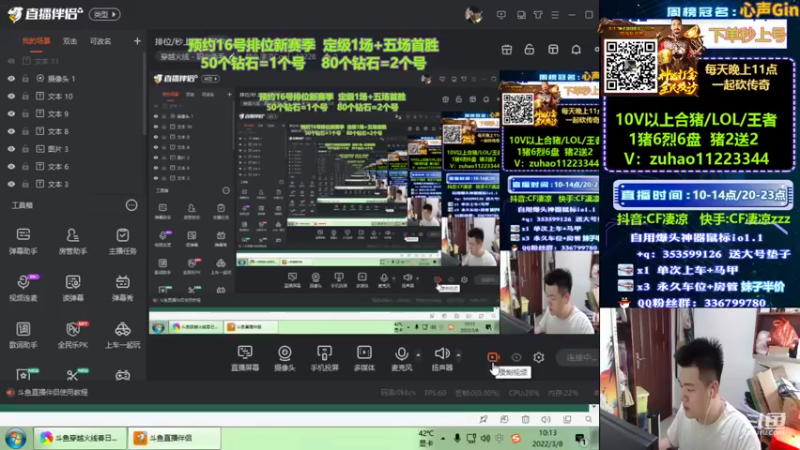
Task: Open the 歌词助手 tool
Action: [x=23, y=334]
